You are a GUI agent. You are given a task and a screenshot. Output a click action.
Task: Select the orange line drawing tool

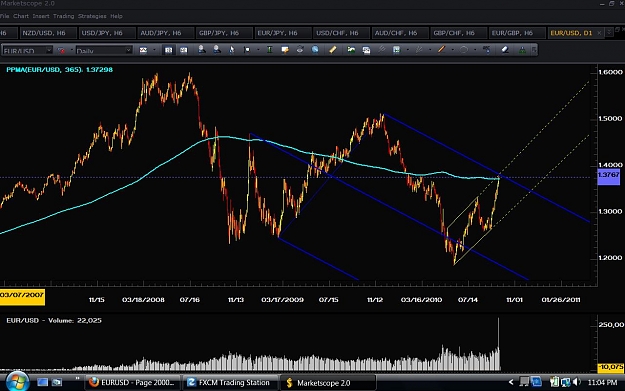click(441, 49)
